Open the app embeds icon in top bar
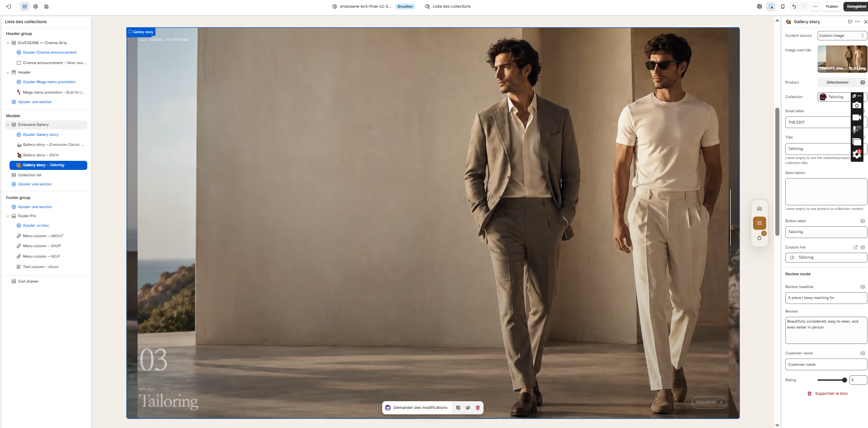Image resolution: width=868 pixels, height=428 pixels. pyautogui.click(x=46, y=6)
